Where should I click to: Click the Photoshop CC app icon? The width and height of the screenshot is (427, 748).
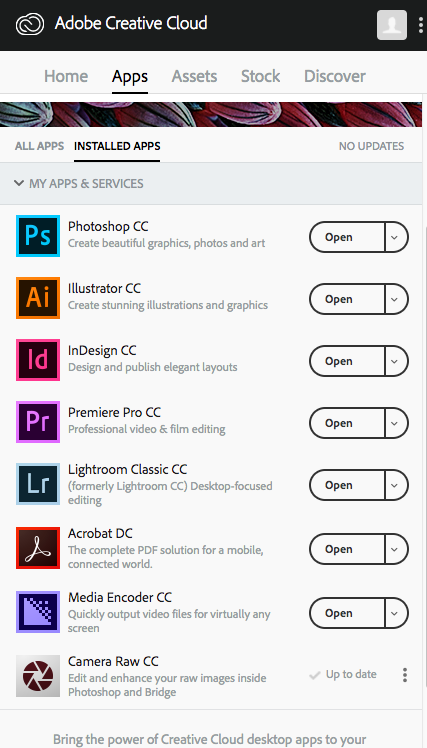point(38,236)
